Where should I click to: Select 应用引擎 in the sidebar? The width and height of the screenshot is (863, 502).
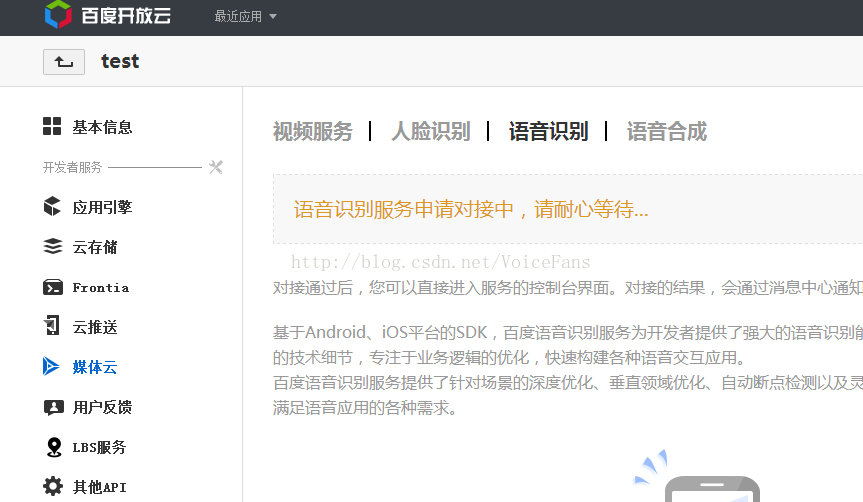102,208
